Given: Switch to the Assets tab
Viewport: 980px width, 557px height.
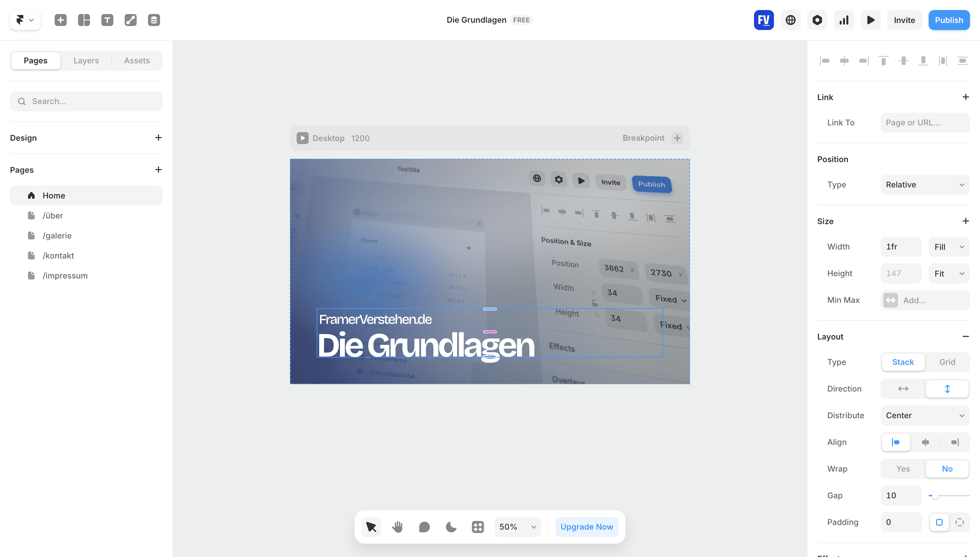Looking at the screenshot, I should (x=136, y=60).
